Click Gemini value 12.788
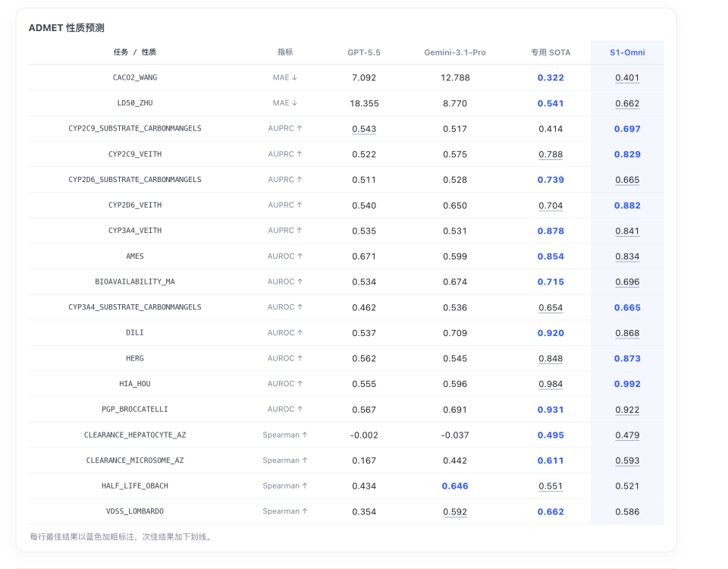The image size is (728, 569). [455, 78]
